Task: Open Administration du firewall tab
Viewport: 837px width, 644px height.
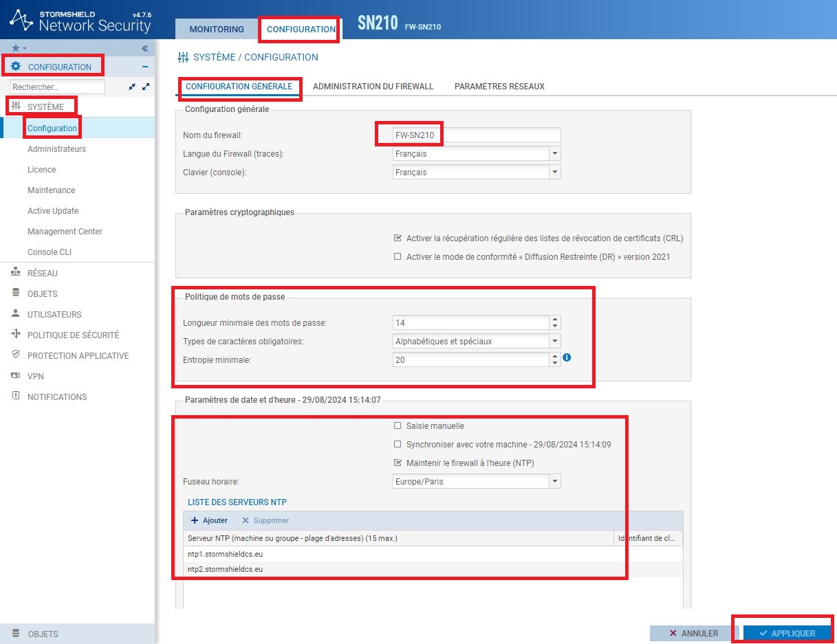Action: click(x=373, y=87)
